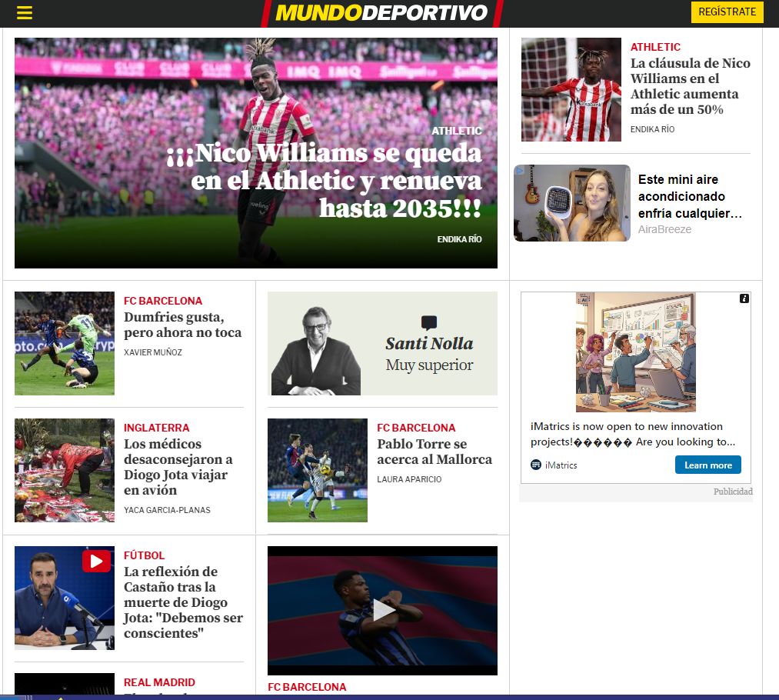Read 'La cláusula de Nico Williams' article
779x700 pixels.
pos(690,86)
